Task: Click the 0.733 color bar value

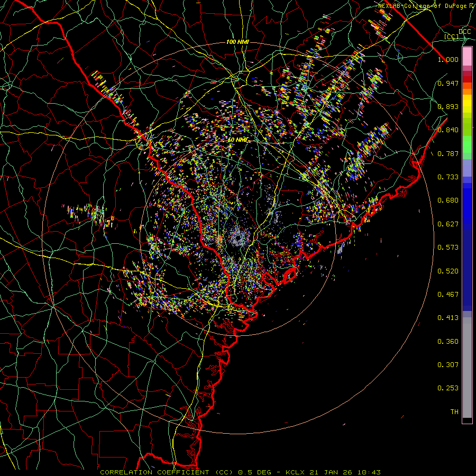Action: pos(448,177)
